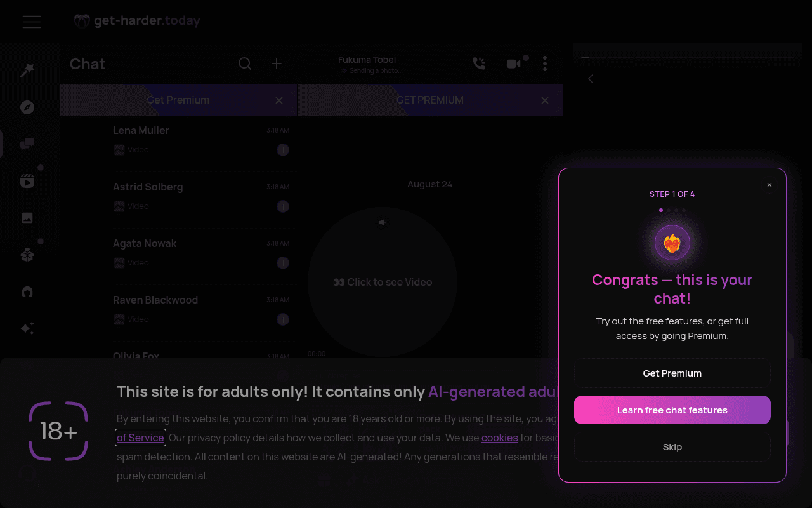Open the magic wand sidebar icon
The width and height of the screenshot is (812, 508).
pos(27,70)
